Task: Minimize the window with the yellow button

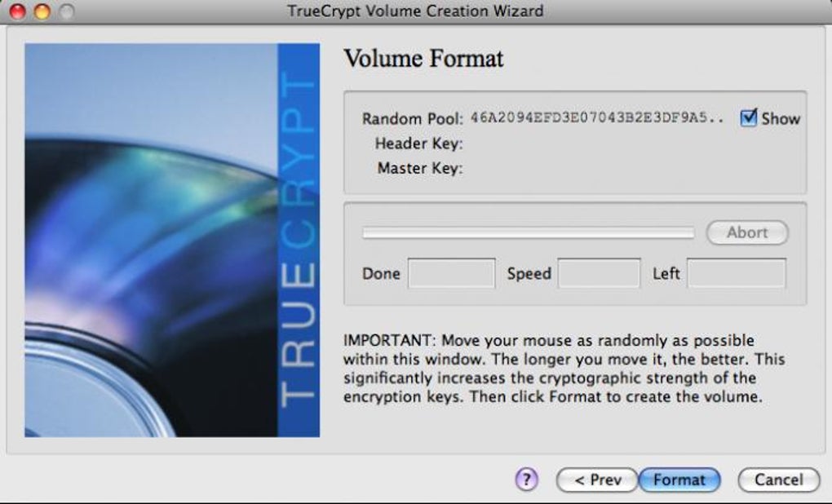Action: (42, 11)
